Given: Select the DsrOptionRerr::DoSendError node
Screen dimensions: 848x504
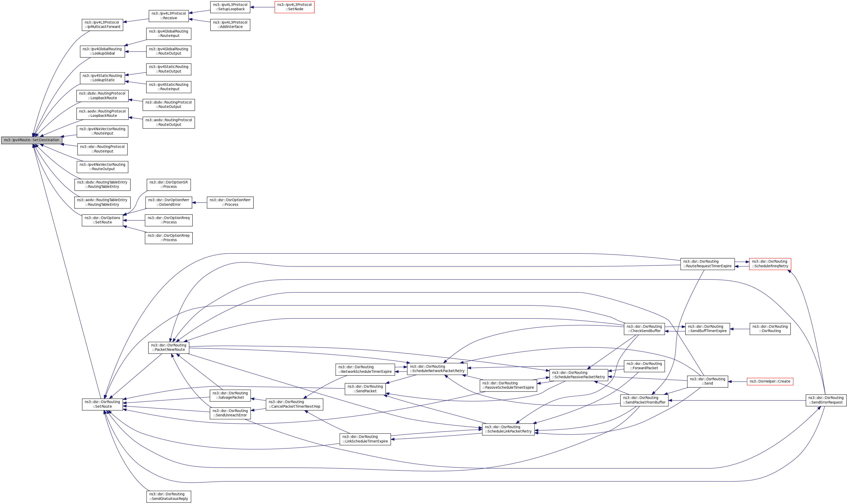Looking at the screenshot, I should point(168,202).
